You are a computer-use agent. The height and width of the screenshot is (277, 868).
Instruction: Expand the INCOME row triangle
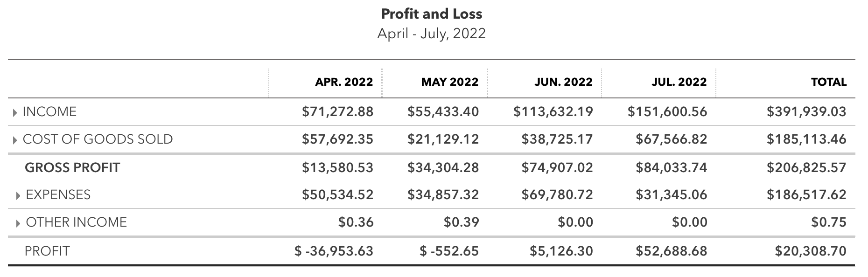tap(15, 112)
